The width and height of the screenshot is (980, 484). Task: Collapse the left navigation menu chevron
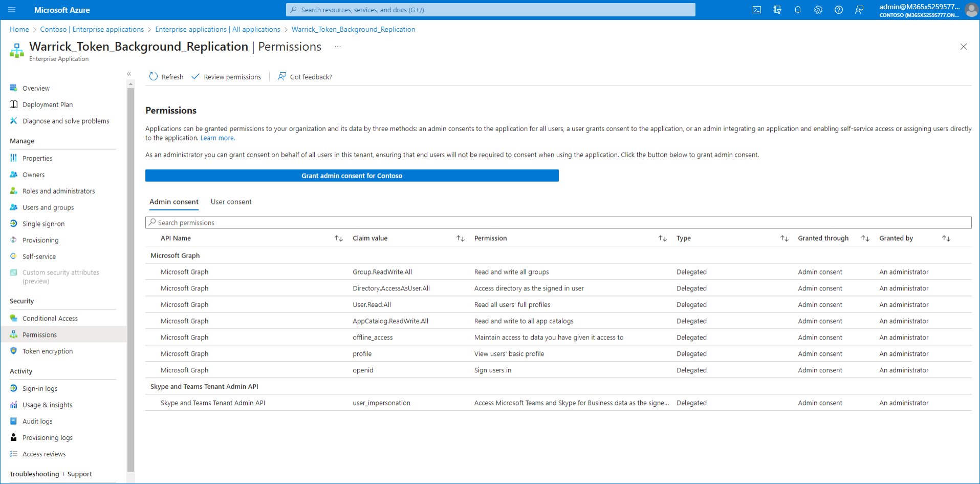coord(129,74)
